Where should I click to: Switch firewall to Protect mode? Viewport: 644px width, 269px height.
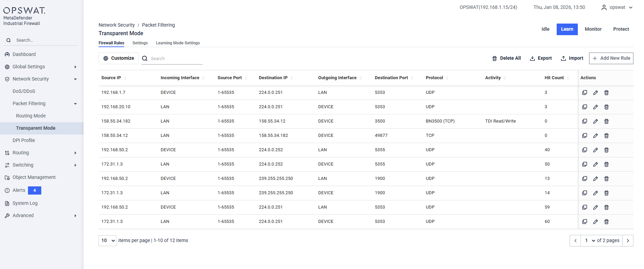621,29
